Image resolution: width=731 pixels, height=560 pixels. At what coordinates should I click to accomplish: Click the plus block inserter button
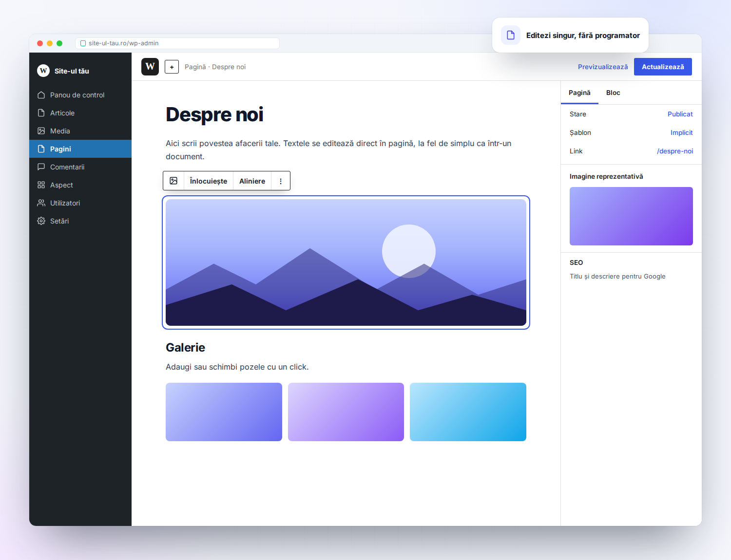[172, 67]
